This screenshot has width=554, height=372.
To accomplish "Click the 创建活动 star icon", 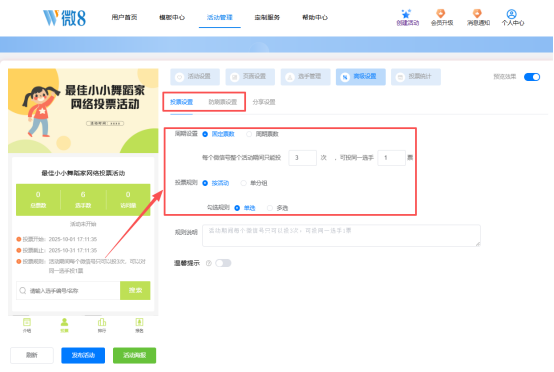I will pyautogui.click(x=406, y=14).
